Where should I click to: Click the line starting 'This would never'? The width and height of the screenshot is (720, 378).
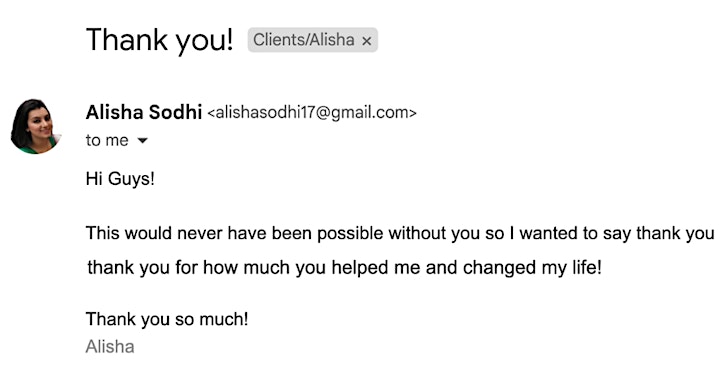click(x=400, y=233)
